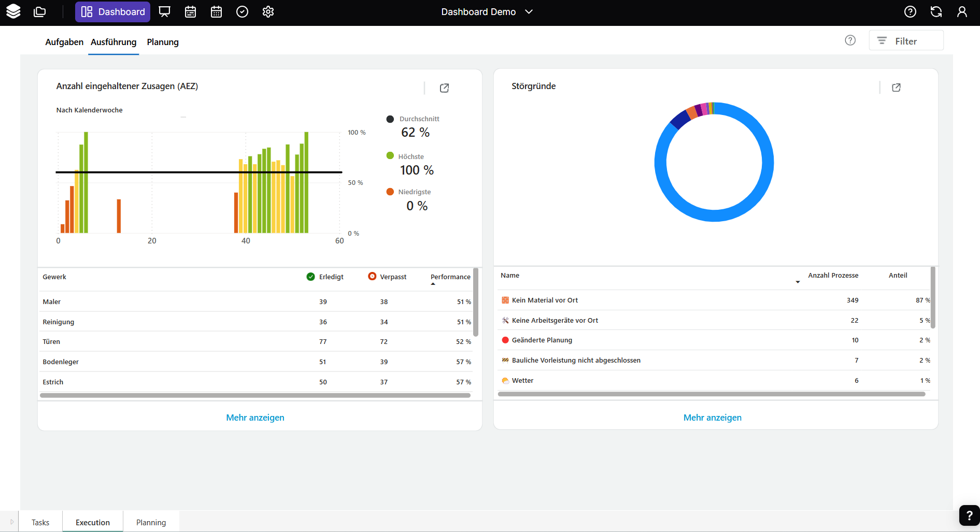Open settings gear icon
The height and width of the screenshot is (532, 980).
(x=268, y=12)
